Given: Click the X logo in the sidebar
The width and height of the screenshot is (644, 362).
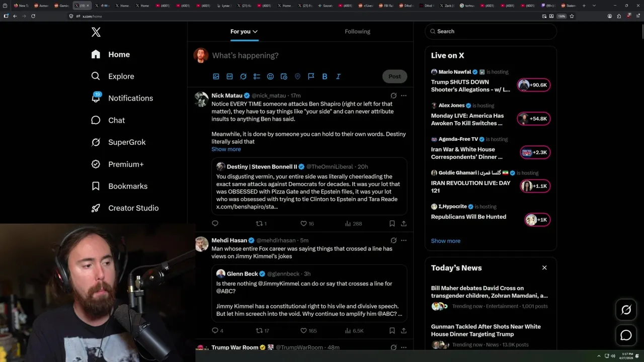Looking at the screenshot, I should pos(96,32).
